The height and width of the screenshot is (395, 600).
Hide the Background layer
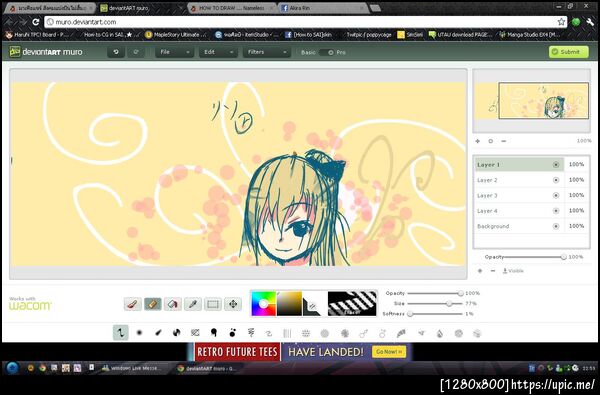coord(556,226)
